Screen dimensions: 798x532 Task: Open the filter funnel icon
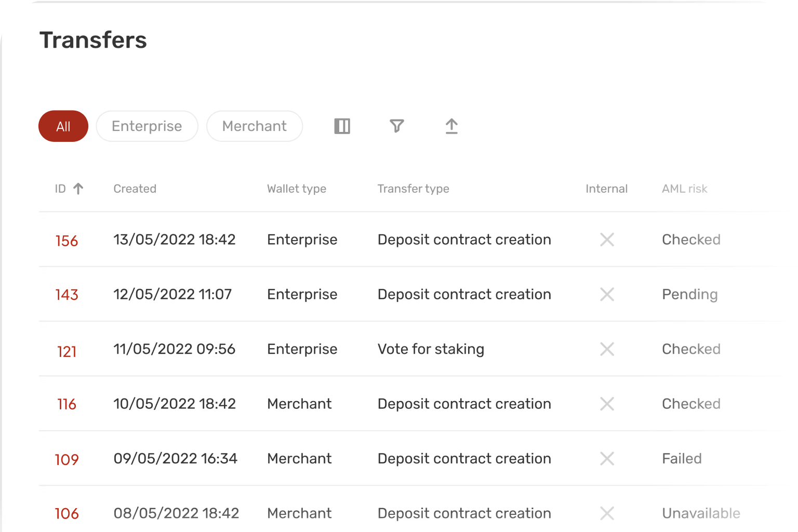coord(396,126)
